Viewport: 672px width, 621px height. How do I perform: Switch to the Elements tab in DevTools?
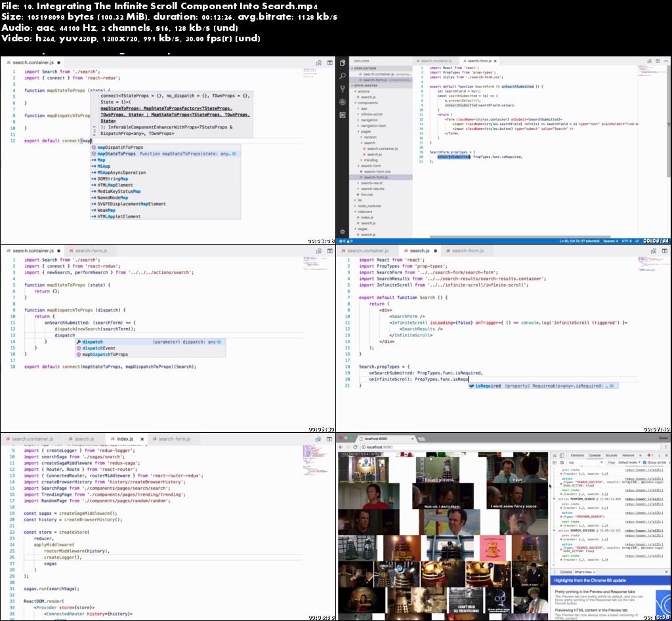tap(577, 454)
